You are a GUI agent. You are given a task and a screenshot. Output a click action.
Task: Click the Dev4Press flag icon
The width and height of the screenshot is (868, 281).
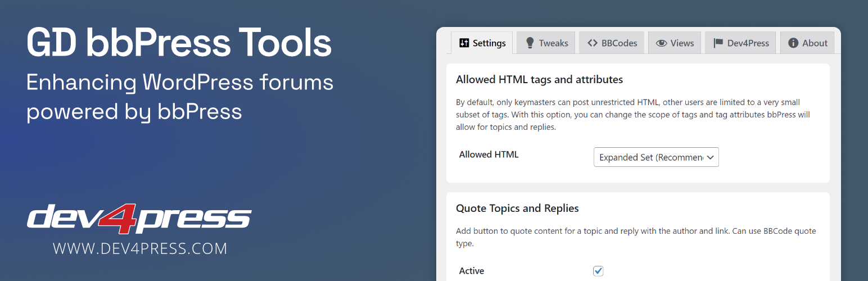coord(718,43)
